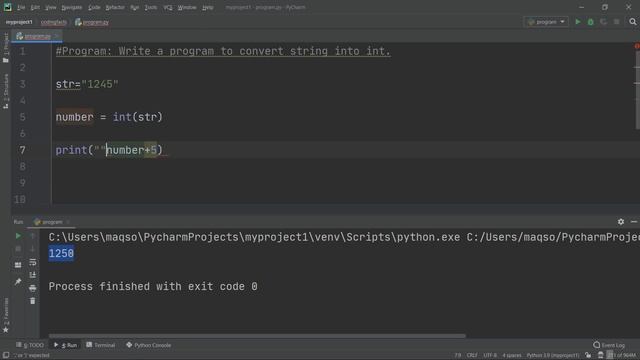Click code line 5 number = int(str)
This screenshot has height=360, width=640.
109,117
